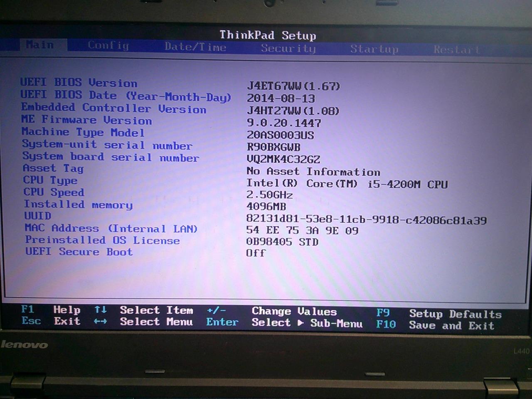Go to the Startup tab

374,49
